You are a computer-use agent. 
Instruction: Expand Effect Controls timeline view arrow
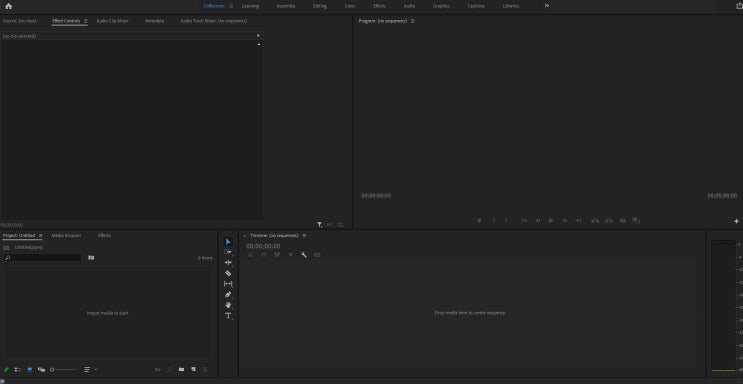click(x=258, y=36)
